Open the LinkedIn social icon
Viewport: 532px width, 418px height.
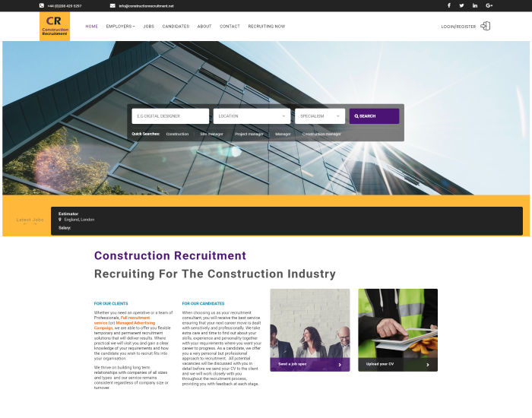pos(475,5)
